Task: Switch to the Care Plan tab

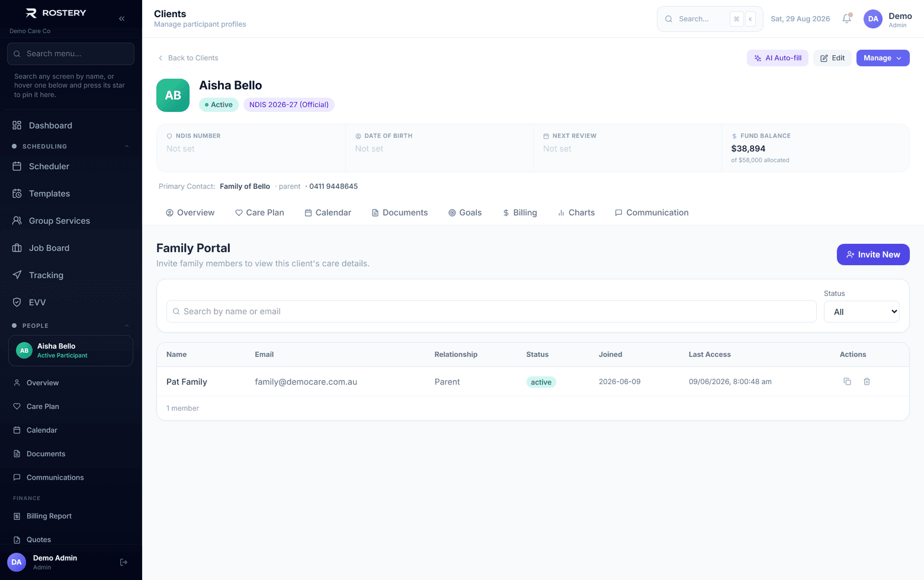Action: (x=259, y=212)
